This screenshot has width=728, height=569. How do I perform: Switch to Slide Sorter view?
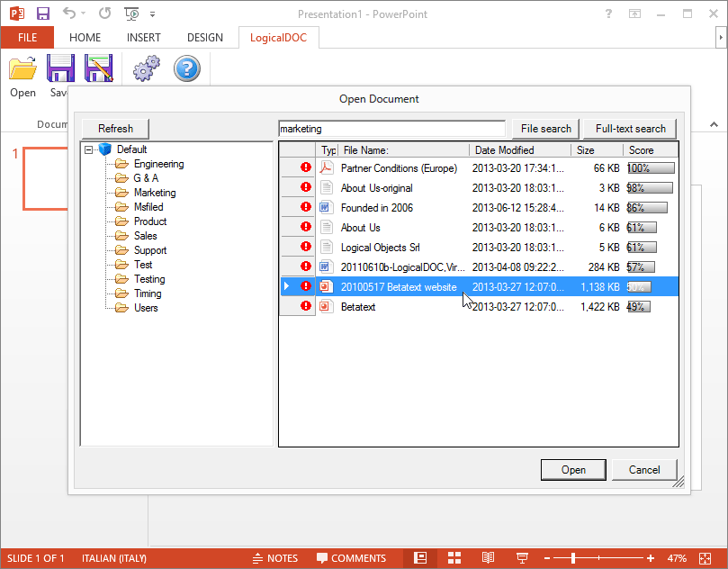(x=454, y=558)
